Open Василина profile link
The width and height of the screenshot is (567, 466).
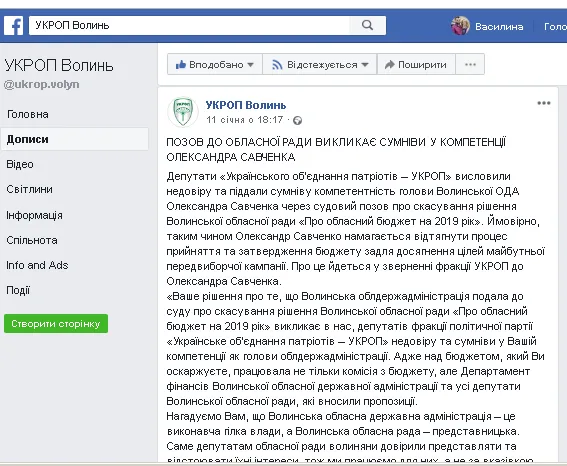pos(499,27)
